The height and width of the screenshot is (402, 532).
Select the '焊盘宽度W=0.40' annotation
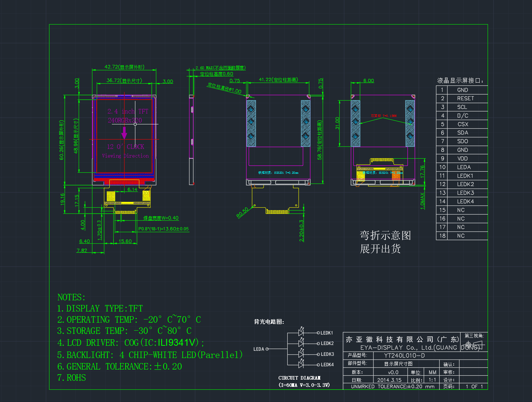click(161, 218)
